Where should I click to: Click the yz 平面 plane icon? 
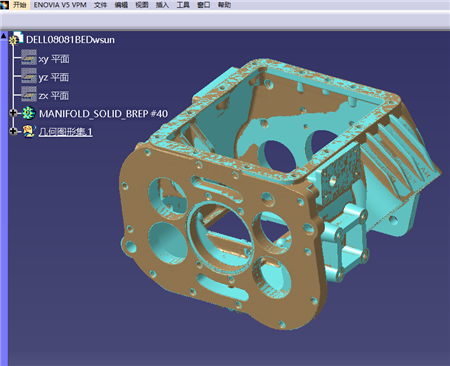29,77
